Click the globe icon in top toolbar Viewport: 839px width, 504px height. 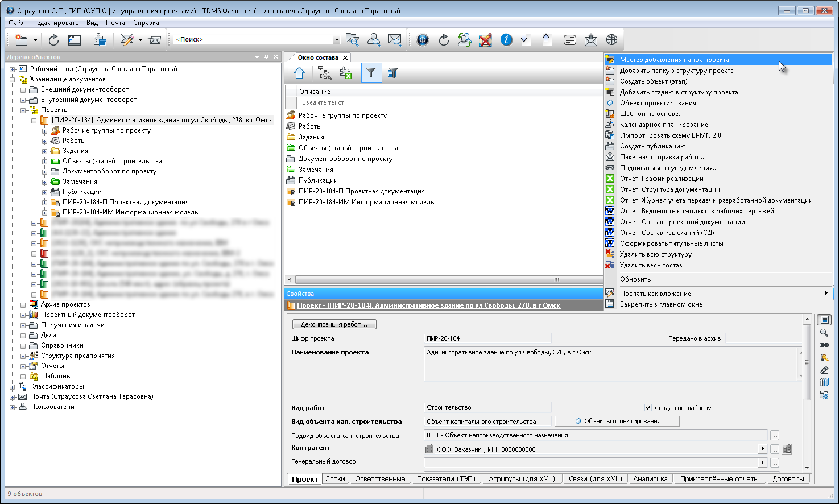tap(611, 40)
